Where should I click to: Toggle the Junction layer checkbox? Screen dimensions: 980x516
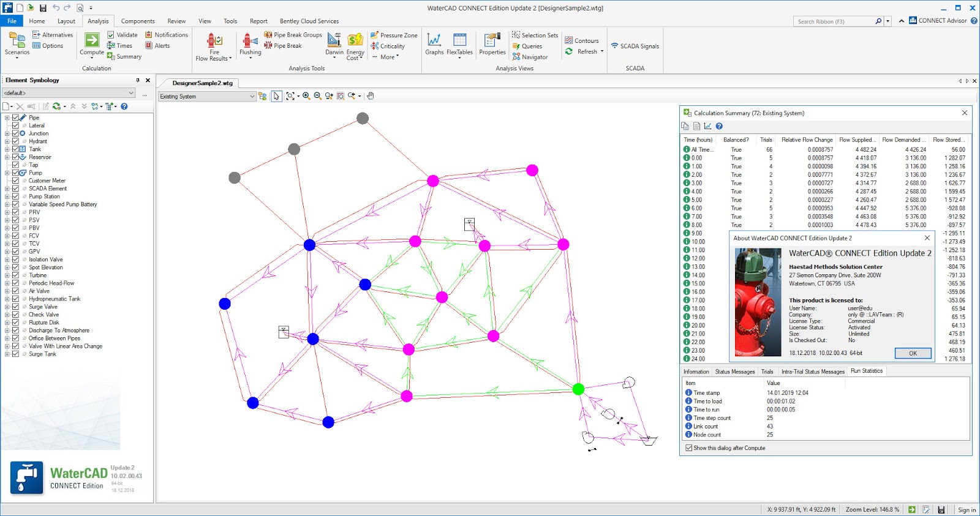click(15, 133)
